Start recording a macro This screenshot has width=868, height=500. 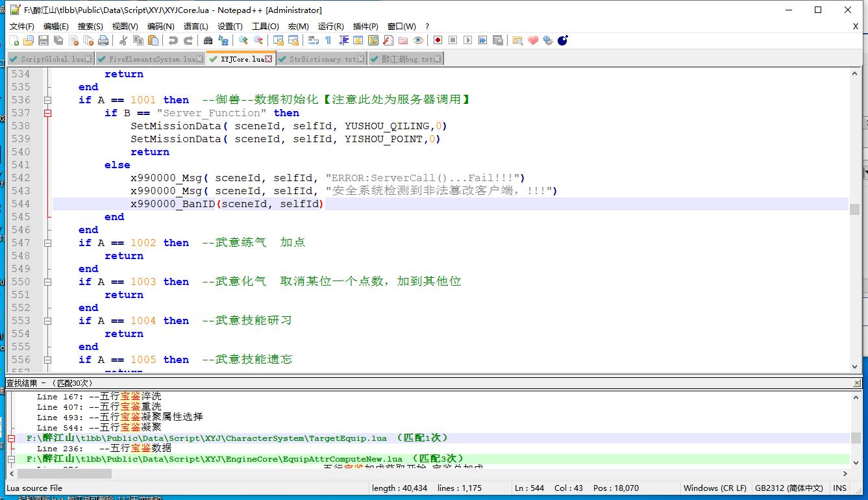pyautogui.click(x=438, y=40)
